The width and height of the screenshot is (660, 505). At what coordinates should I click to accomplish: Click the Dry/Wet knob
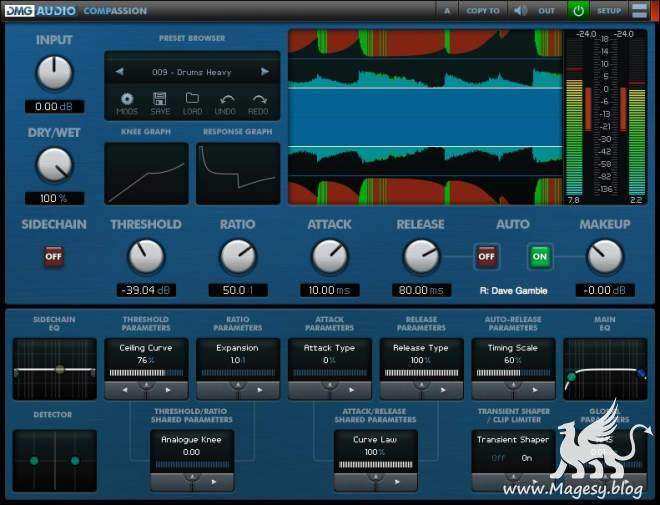54,165
